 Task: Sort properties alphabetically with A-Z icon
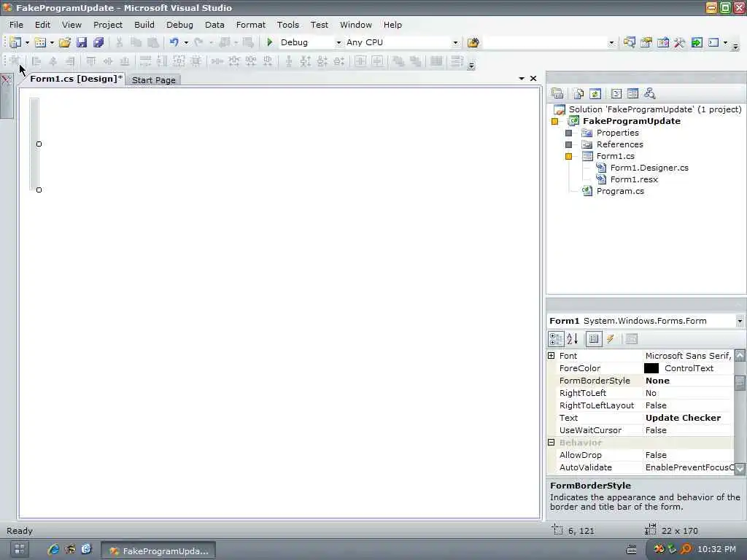tap(573, 338)
